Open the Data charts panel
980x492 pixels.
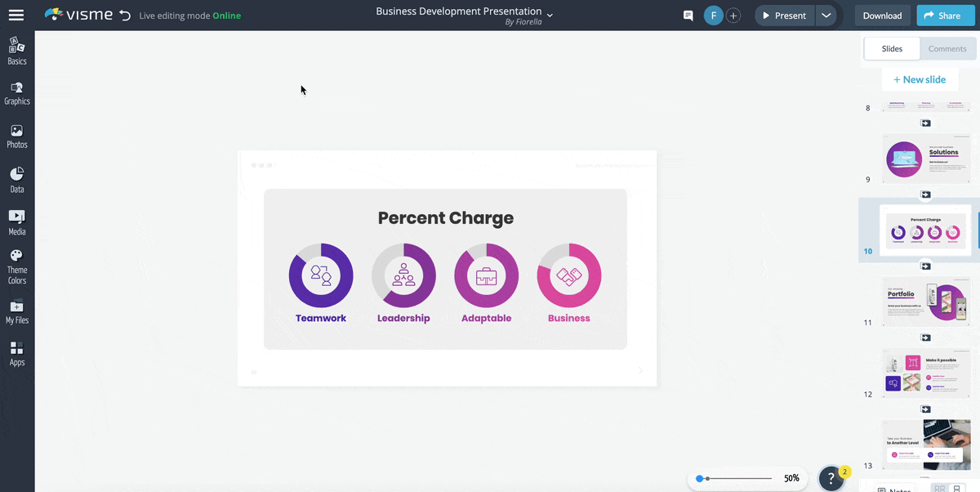16,180
